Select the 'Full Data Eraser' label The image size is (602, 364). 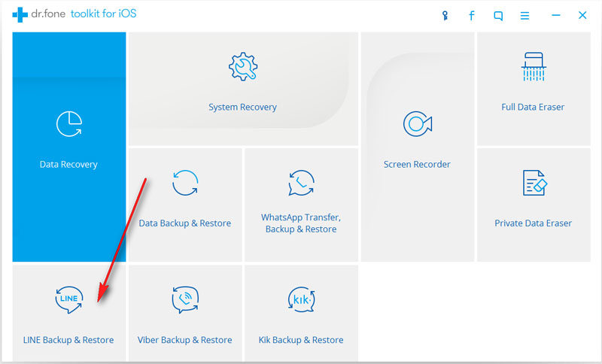533,107
